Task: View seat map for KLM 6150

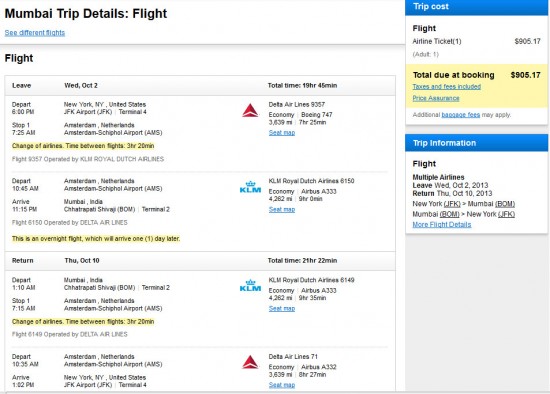Action: click(x=282, y=209)
